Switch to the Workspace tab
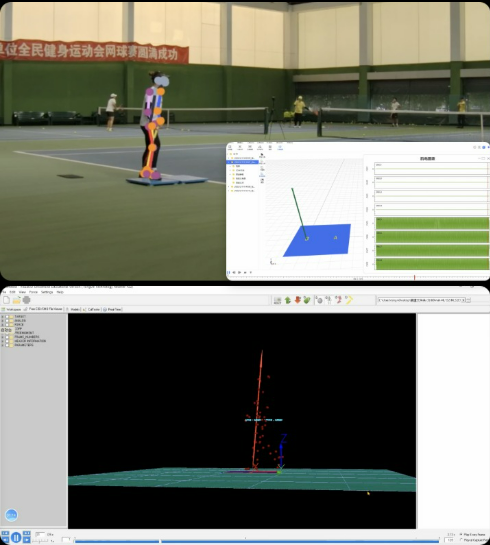This screenshot has width=490, height=545. pos(11,309)
